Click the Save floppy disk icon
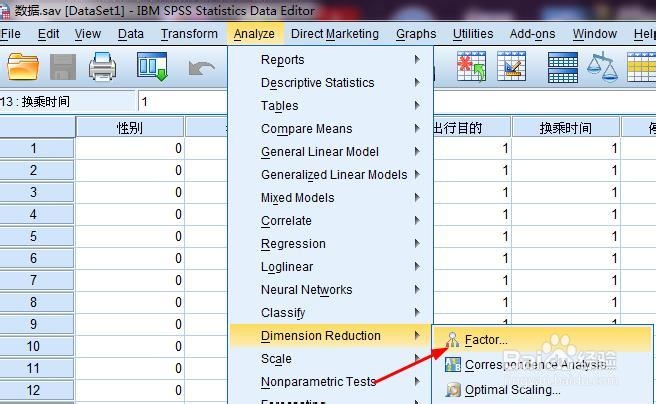Screen dimensions: 656x404 point(63,67)
